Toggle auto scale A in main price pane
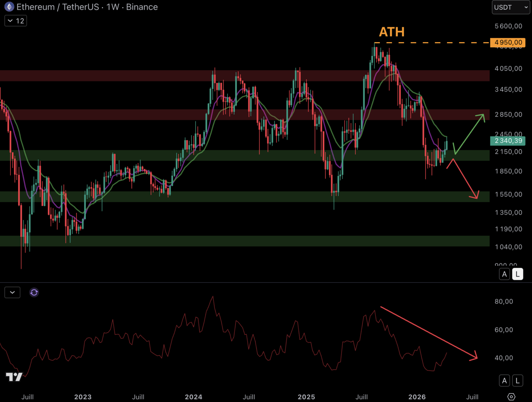 pyautogui.click(x=504, y=274)
